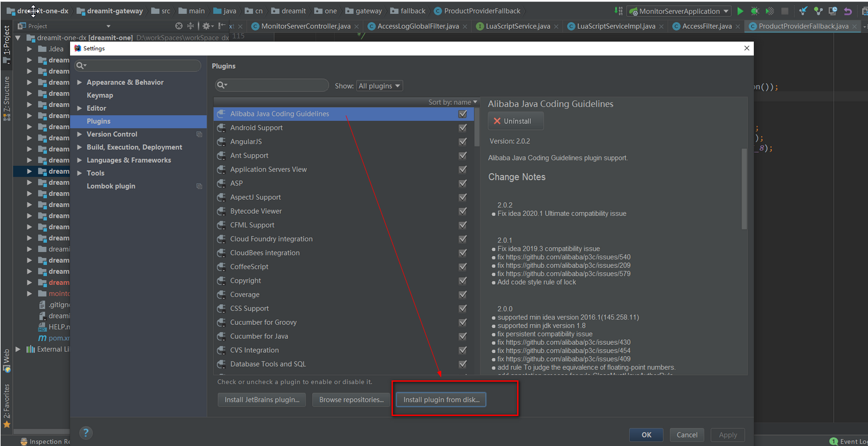Open the 2: Favorites tool window stripe button

pos(6,406)
